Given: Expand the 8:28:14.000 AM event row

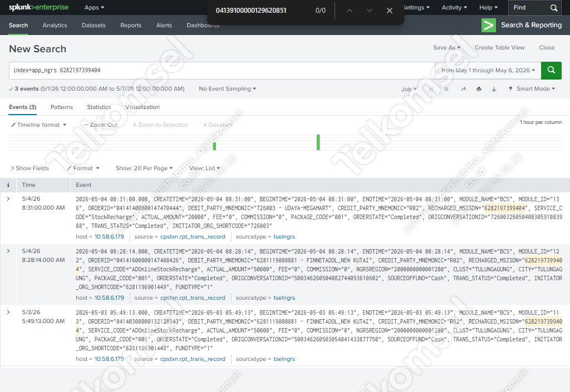Looking at the screenshot, I should click(8, 251).
